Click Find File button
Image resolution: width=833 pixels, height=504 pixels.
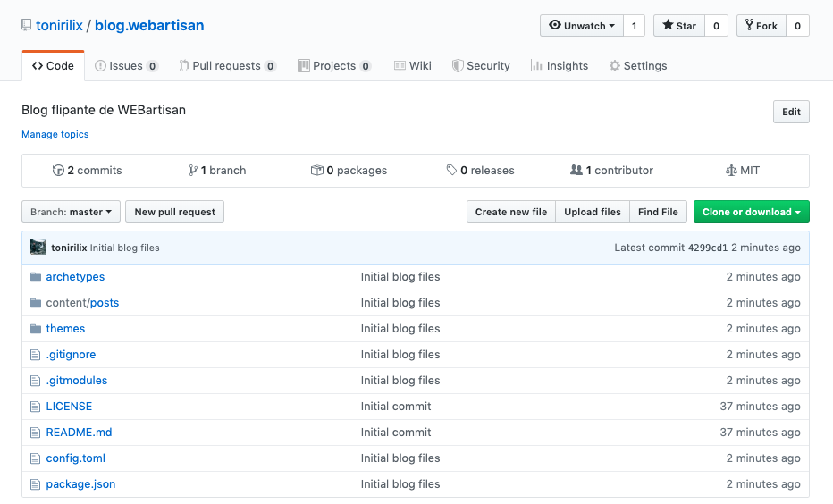tap(658, 212)
